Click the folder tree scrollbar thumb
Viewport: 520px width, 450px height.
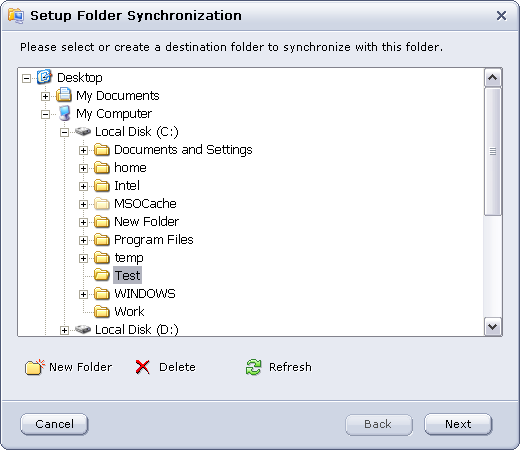493,152
